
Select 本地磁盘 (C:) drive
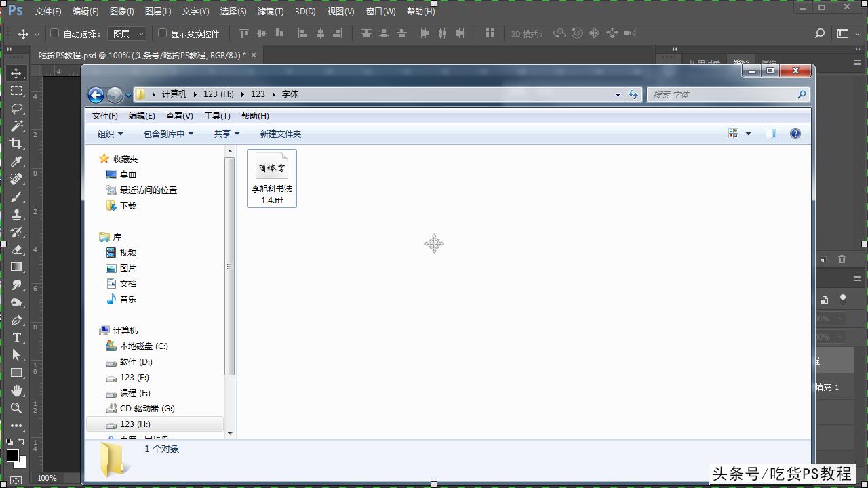[137, 346]
